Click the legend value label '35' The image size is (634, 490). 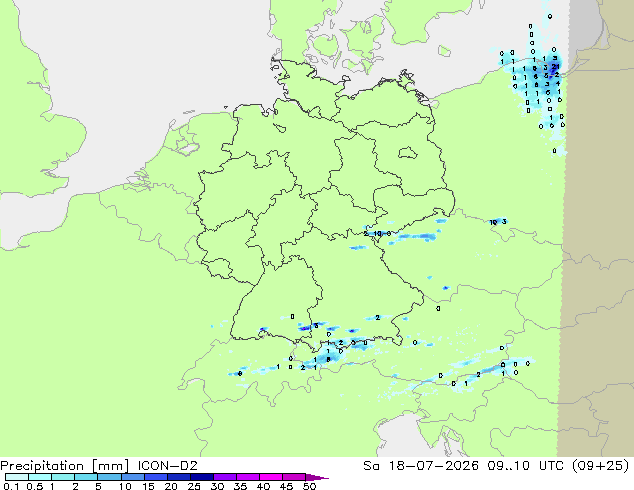pos(240,486)
